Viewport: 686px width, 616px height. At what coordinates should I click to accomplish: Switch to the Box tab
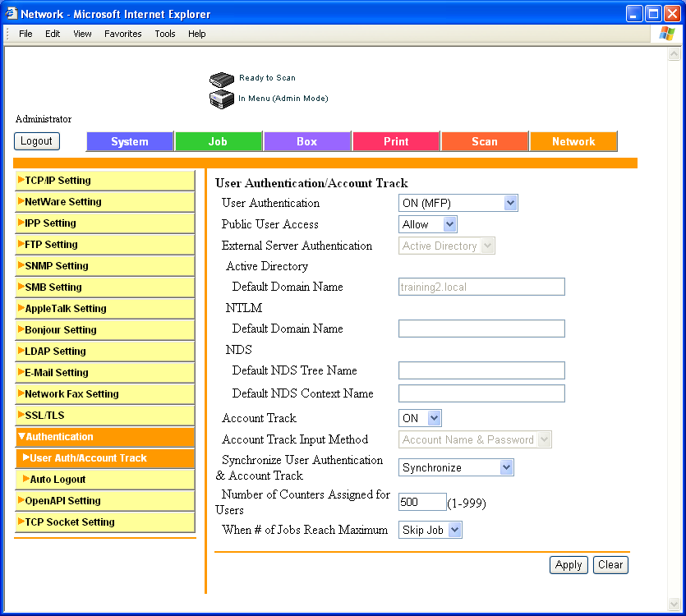pyautogui.click(x=307, y=141)
